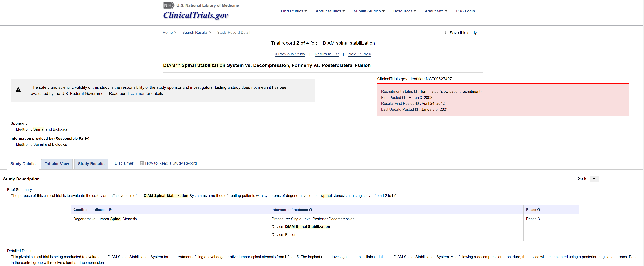Click 'Terminated (slow patient recruitment)' status text
Viewport: 644px width, 266px height.
tap(451, 91)
